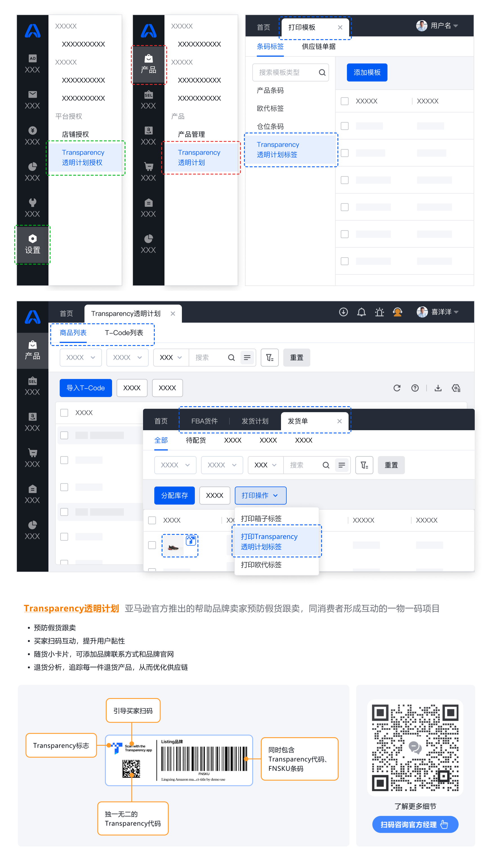Open the XXX search type dropdown in product list

[171, 358]
